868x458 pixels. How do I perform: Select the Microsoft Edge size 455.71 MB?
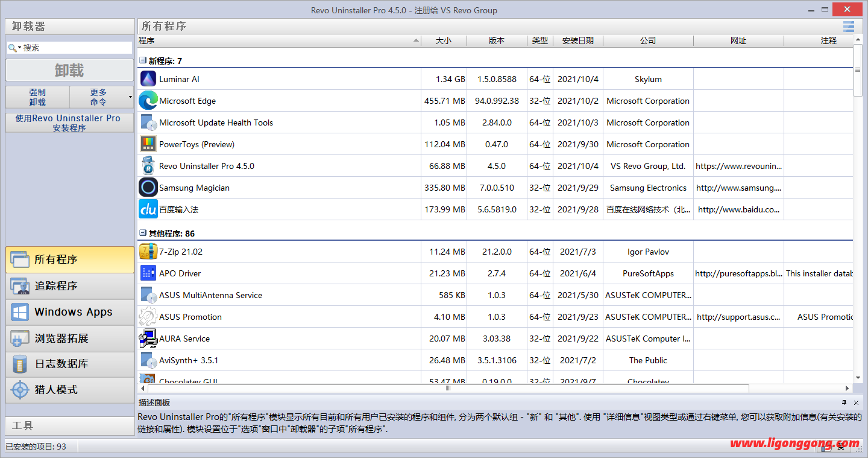[445, 101]
